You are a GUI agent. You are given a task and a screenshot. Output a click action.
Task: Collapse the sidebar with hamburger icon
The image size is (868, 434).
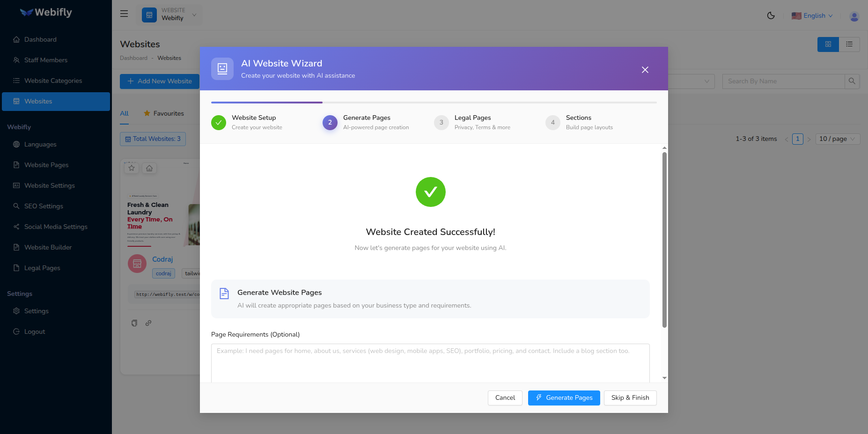(124, 14)
